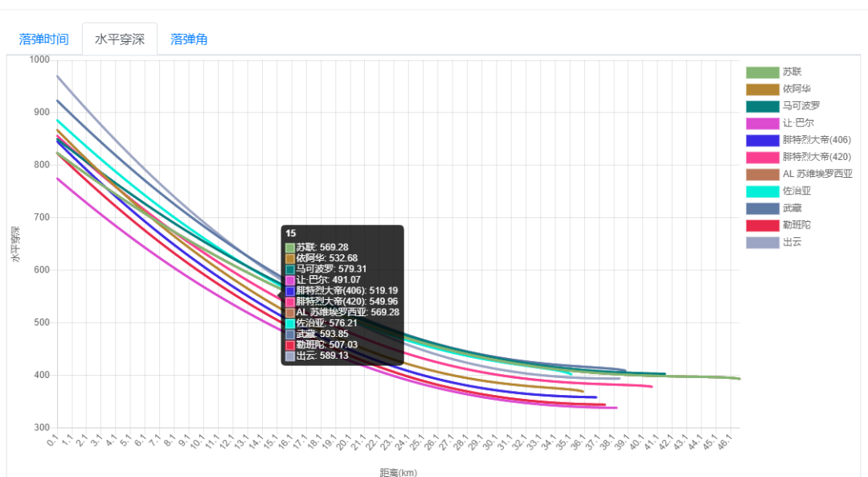This screenshot has height=477, width=868.
Task: Click tooltip row 苏联: 569.28
Action: click(317, 248)
